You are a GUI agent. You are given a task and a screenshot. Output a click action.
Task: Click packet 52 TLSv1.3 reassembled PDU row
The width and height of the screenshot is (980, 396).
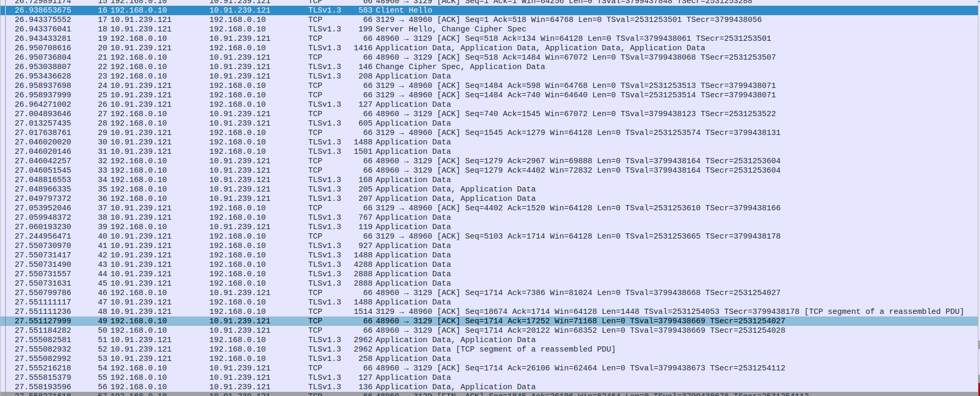click(x=366, y=349)
